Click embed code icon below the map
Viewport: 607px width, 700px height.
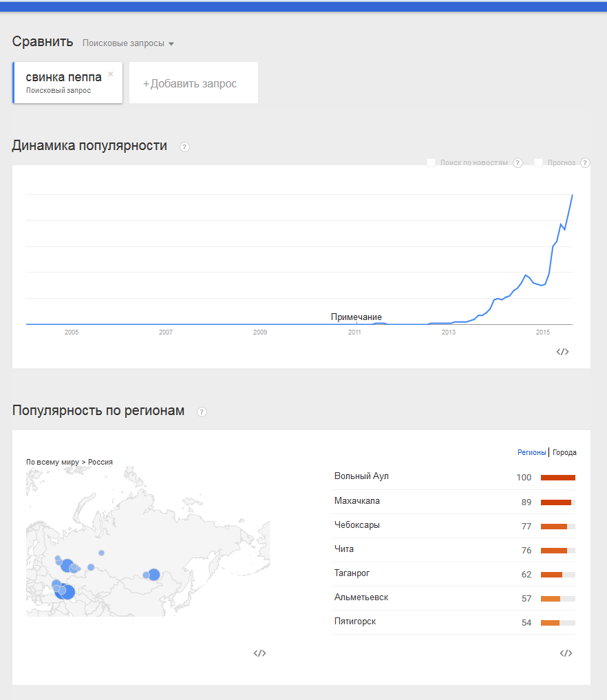click(259, 653)
